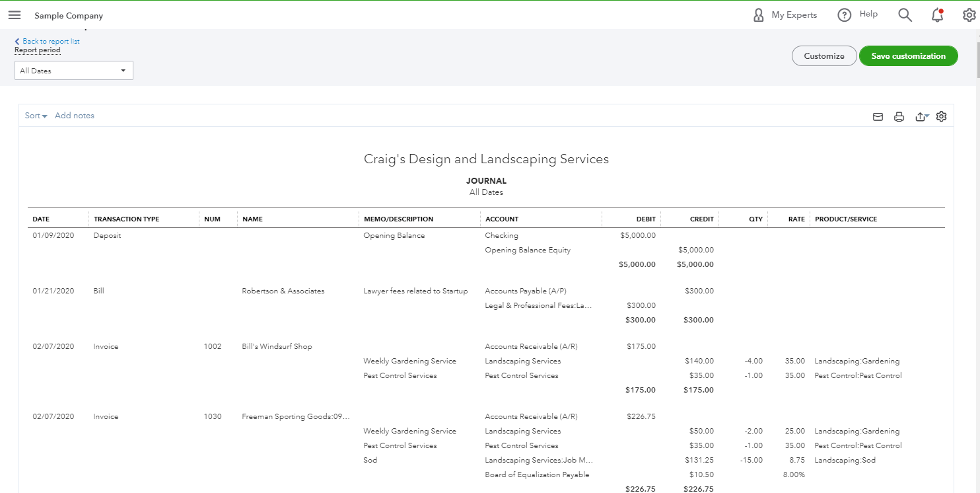Expand the Sort options dropdown
This screenshot has width=980, height=493.
[x=36, y=115]
